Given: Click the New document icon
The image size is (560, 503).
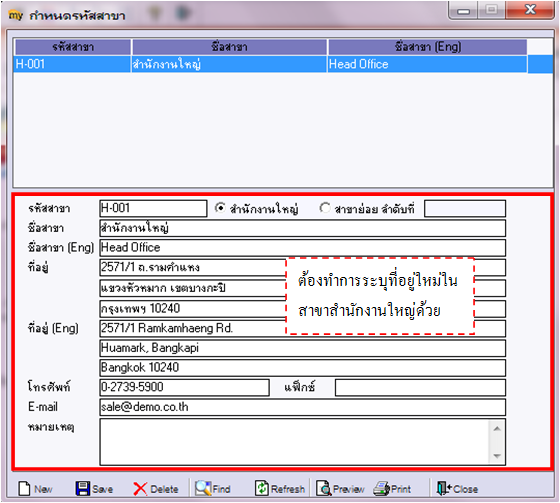Looking at the screenshot, I should [x=24, y=488].
